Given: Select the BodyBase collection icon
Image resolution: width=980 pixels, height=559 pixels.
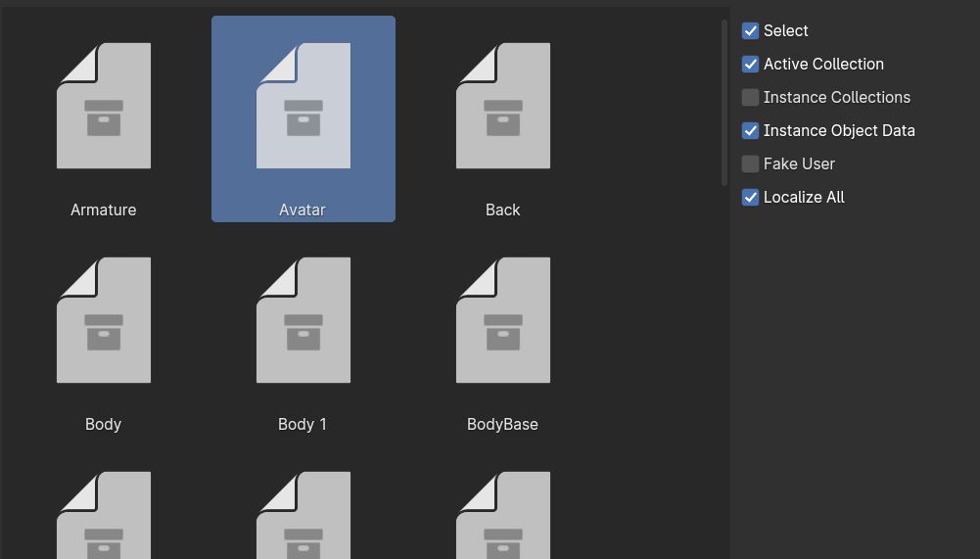Looking at the screenshot, I should tap(503, 320).
